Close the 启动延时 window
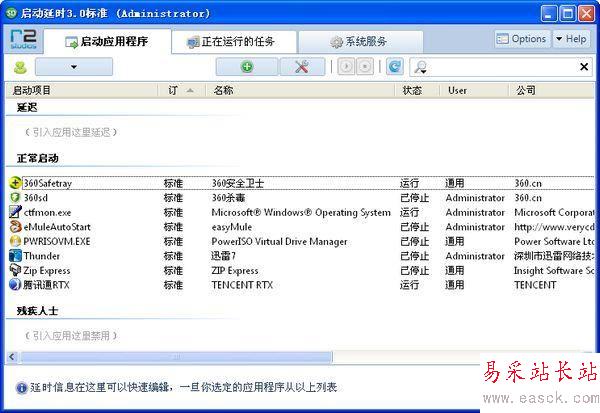The width and height of the screenshot is (600, 413). [586, 14]
